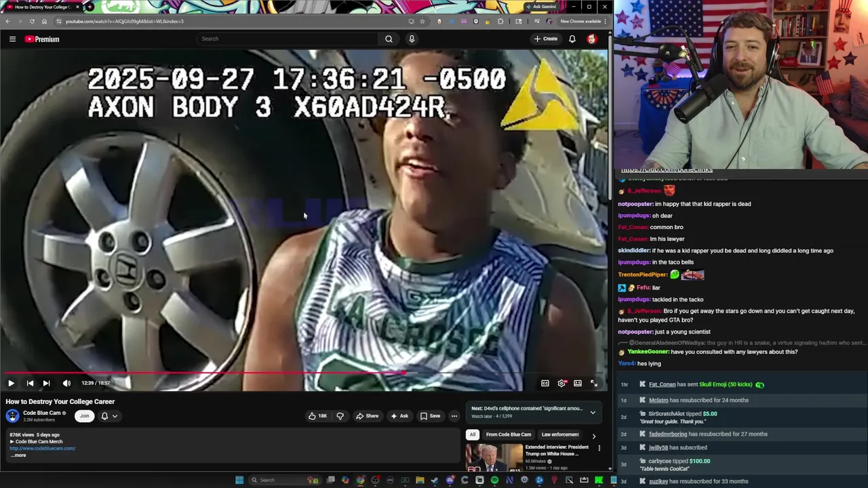Expand description with ...more
Image resolution: width=868 pixels, height=488 pixels.
click(18, 455)
